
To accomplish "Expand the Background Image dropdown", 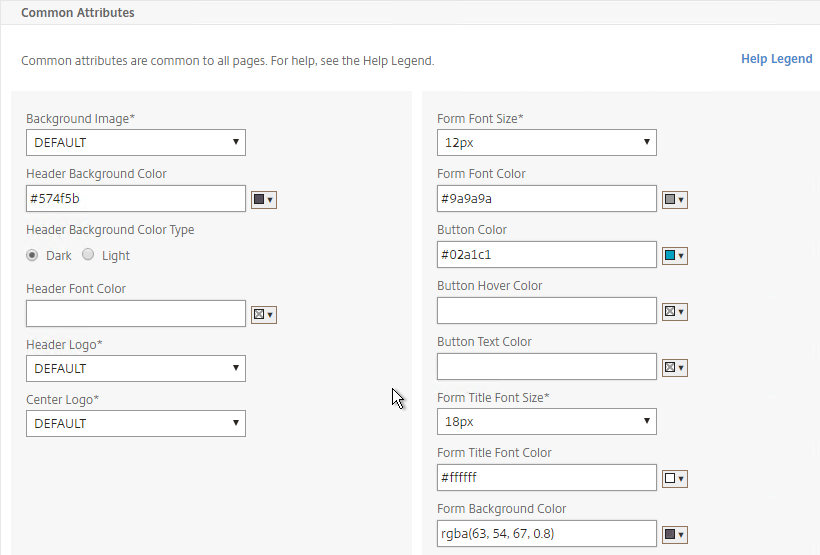I will 136,142.
